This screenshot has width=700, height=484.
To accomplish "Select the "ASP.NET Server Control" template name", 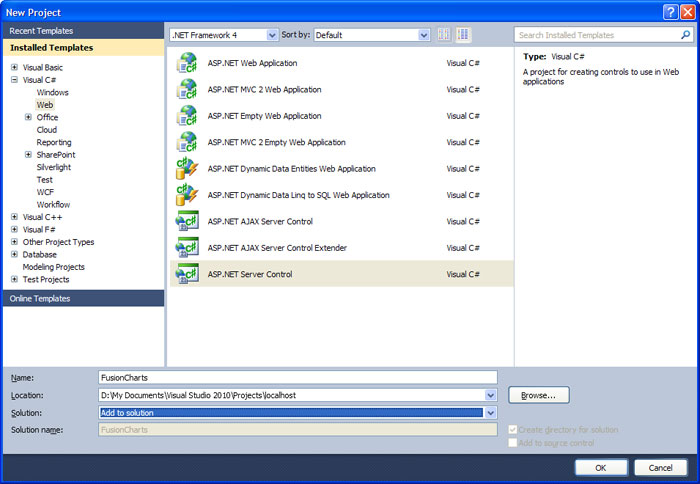I will click(x=250, y=274).
